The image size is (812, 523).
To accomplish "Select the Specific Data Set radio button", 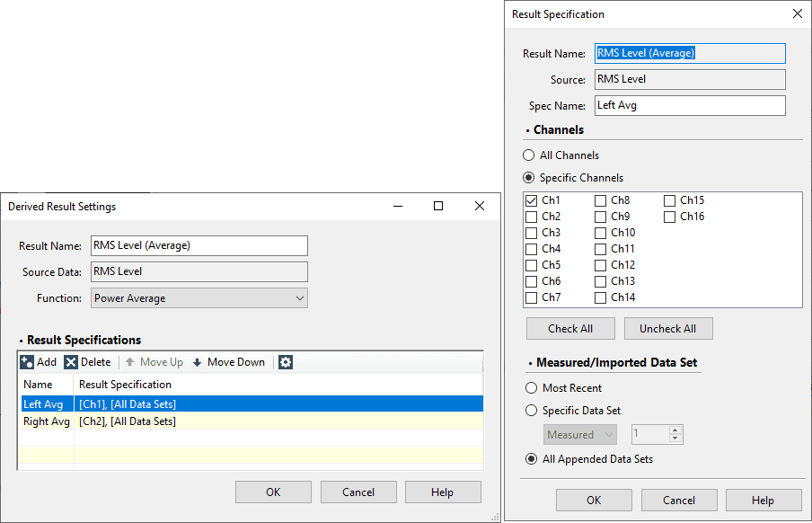I will tap(529, 411).
